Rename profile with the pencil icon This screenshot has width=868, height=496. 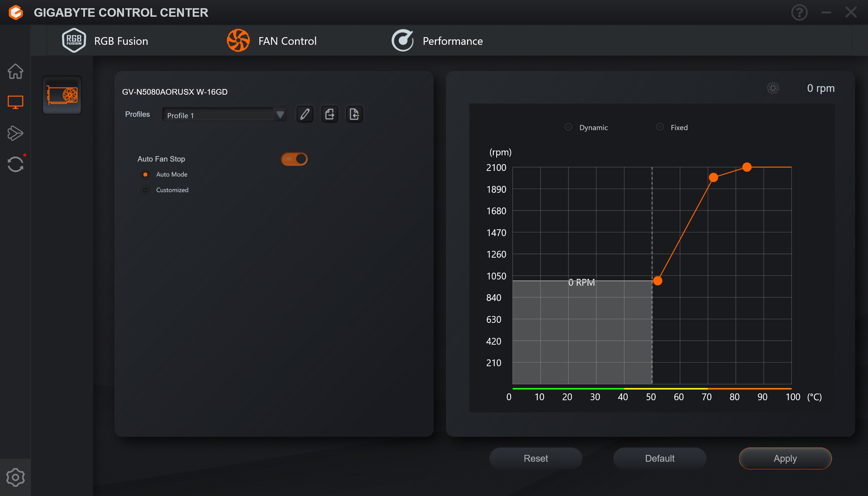point(305,114)
